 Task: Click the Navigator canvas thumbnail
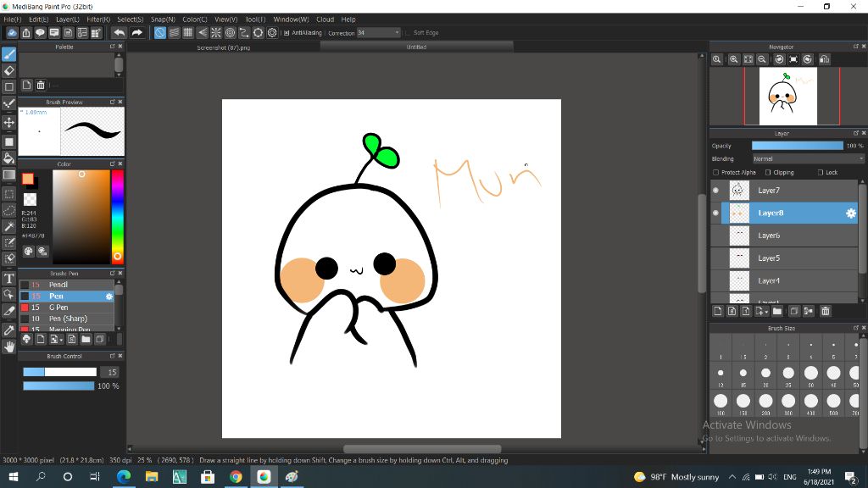(787, 97)
